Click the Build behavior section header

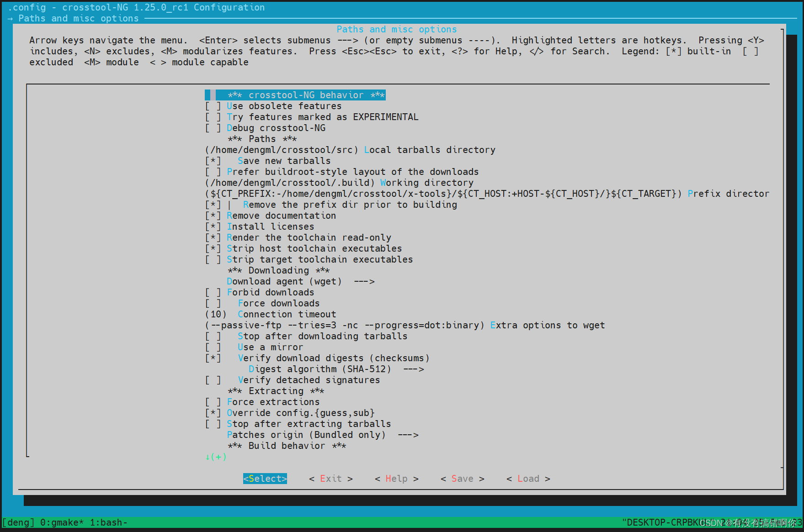tap(287, 446)
